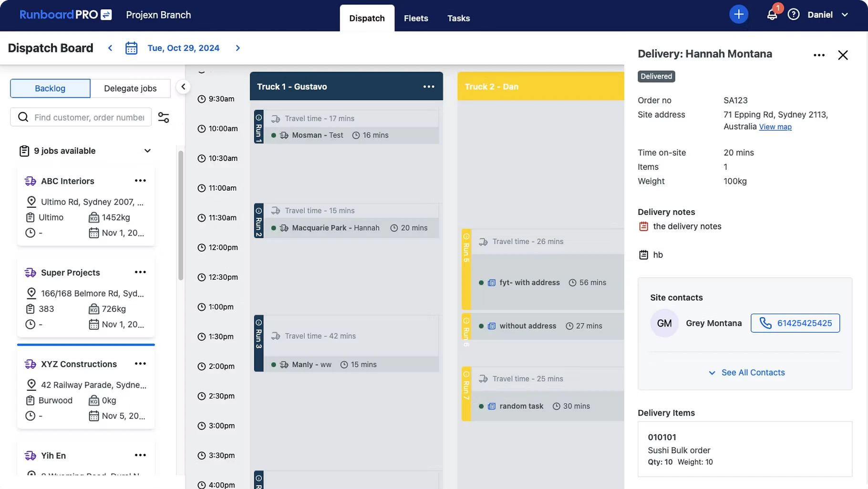Open the ABC Interiors job options menu
The width and height of the screenshot is (868, 489).
[x=140, y=181]
